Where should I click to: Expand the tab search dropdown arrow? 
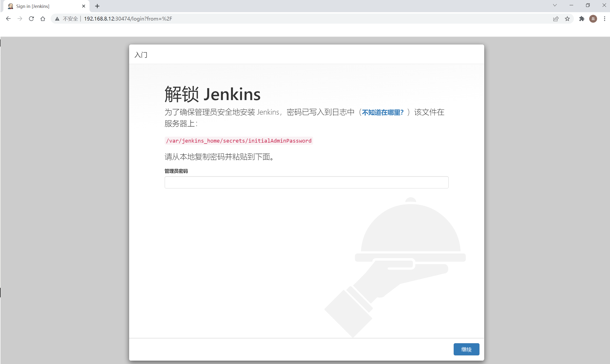pos(555,5)
